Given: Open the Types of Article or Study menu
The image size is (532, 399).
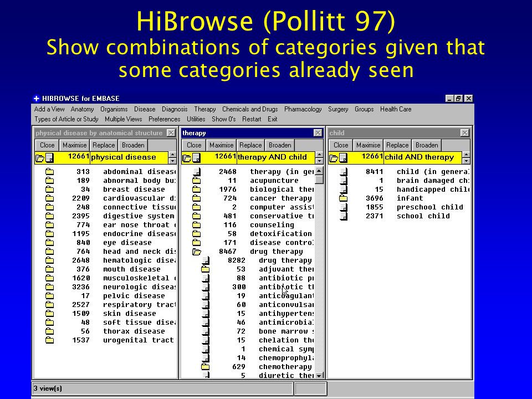Looking at the screenshot, I should click(x=66, y=119).
